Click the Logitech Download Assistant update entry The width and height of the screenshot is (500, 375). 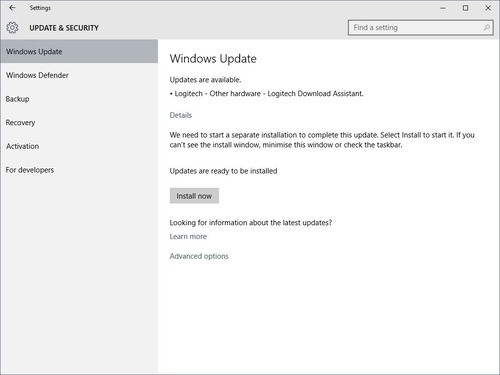[x=266, y=94]
